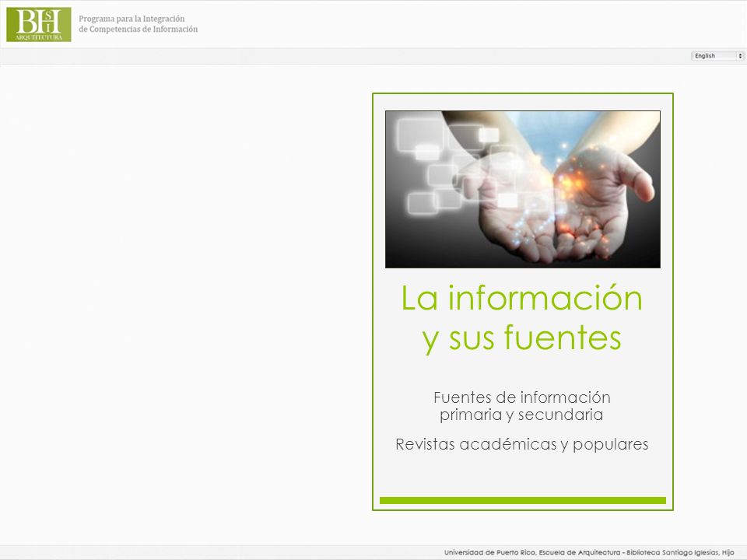The height and width of the screenshot is (560, 747).
Task: Click 'Biblioteca Santiago Iglesias, Hijo' footer text
Action: click(x=680, y=552)
